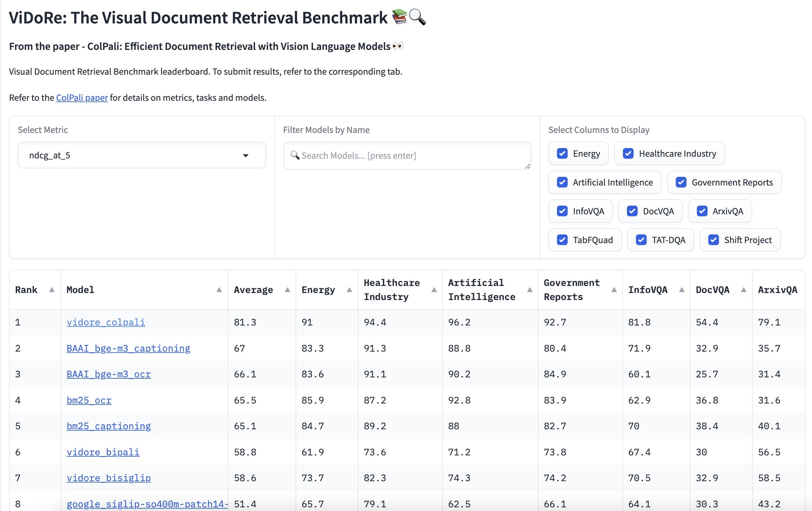Sort by Government Reports column arrow
The height and width of the screenshot is (511, 812).
[x=614, y=290]
